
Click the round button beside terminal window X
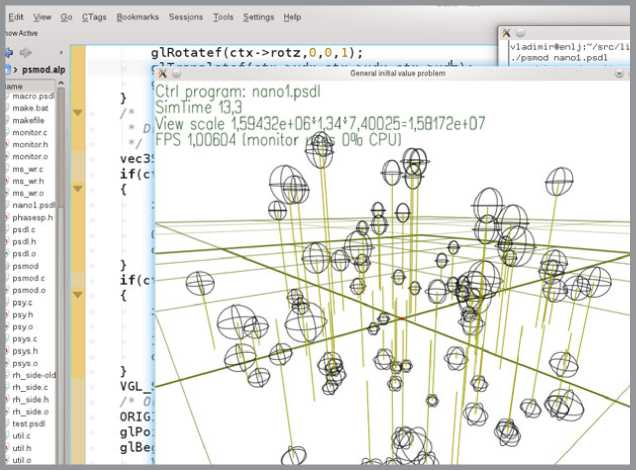pos(521,33)
